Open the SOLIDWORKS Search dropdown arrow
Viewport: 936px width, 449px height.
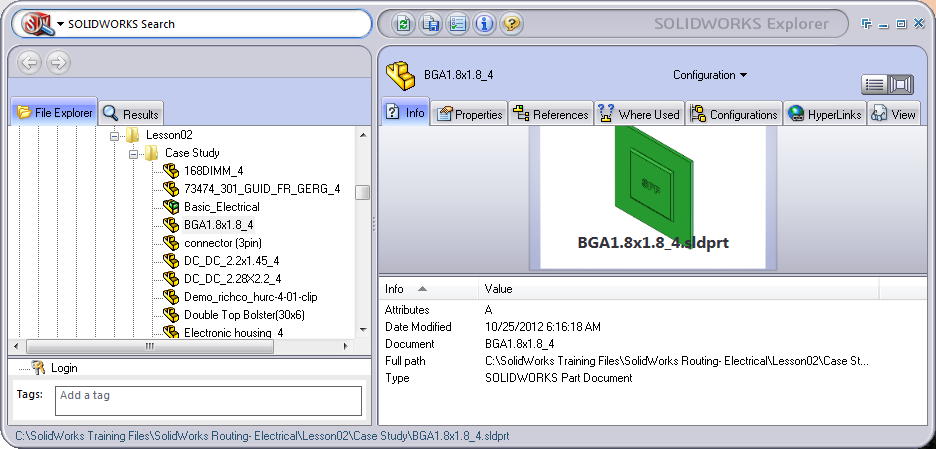pyautogui.click(x=61, y=24)
